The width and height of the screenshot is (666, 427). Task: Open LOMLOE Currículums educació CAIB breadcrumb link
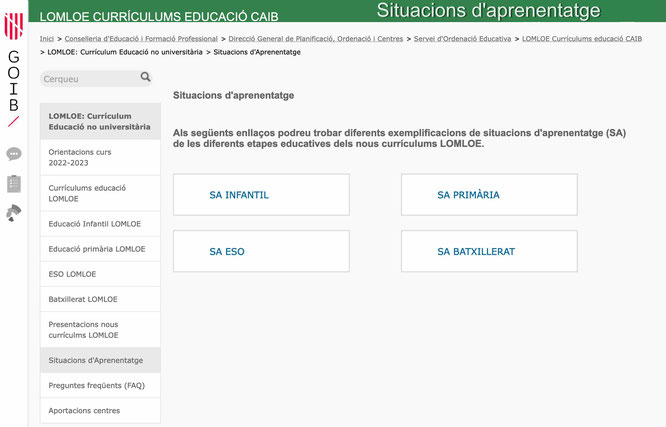[x=582, y=39]
